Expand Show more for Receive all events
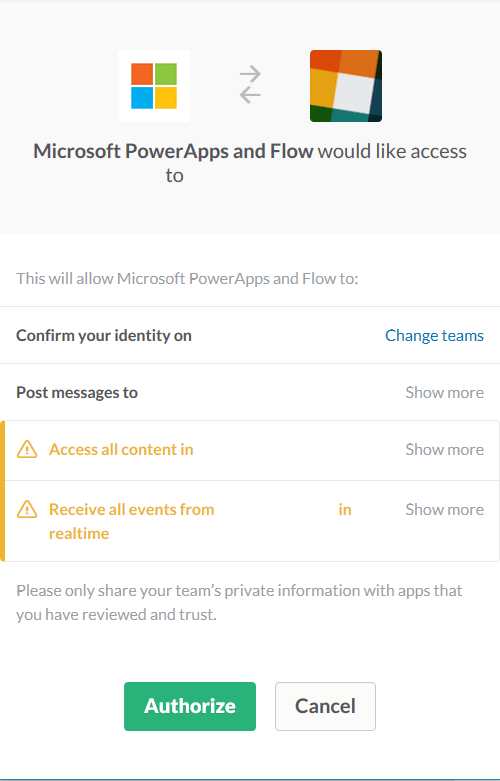Image resolution: width=500 pixels, height=781 pixels. click(445, 509)
